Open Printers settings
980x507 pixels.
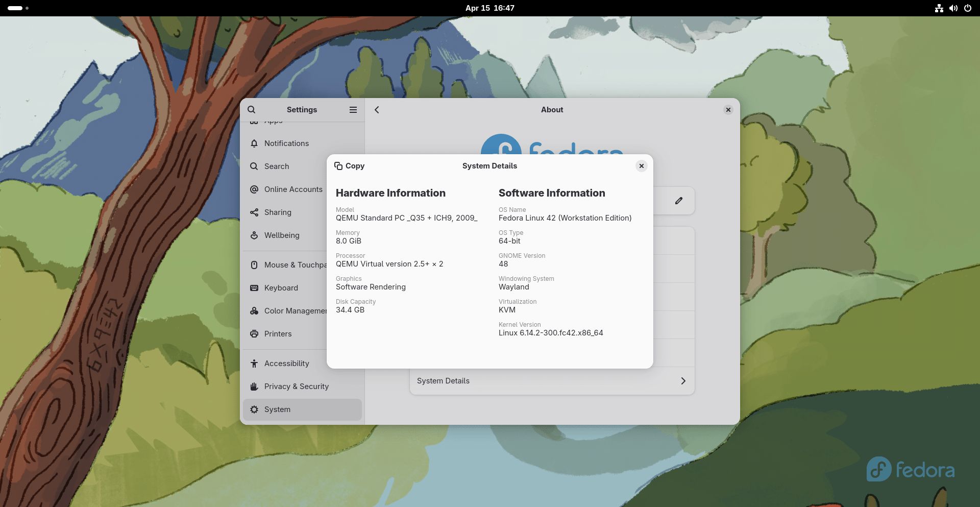(x=254, y=333)
